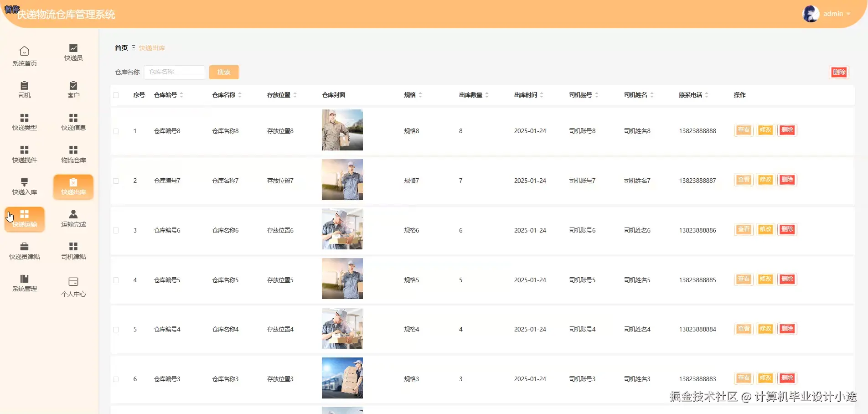Select the checkbox for row 仓库编号6

(116, 231)
